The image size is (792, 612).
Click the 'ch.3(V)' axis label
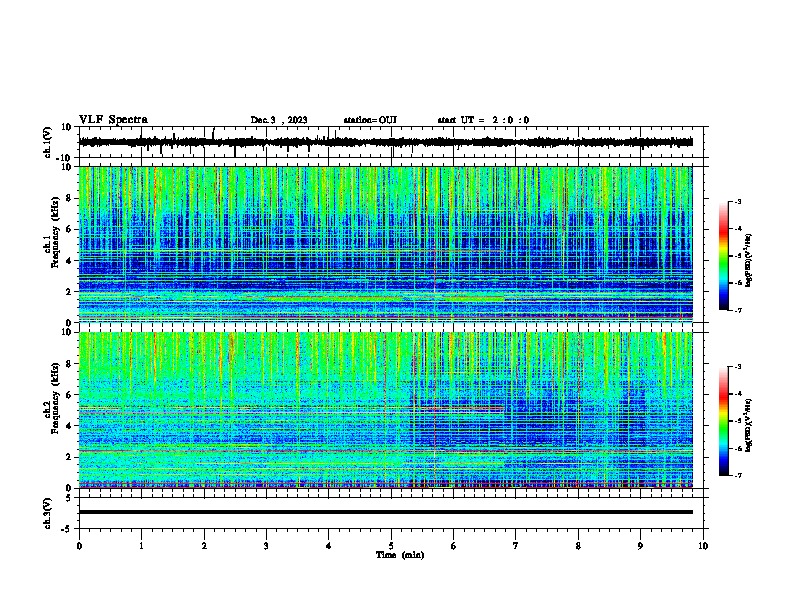click(x=48, y=514)
